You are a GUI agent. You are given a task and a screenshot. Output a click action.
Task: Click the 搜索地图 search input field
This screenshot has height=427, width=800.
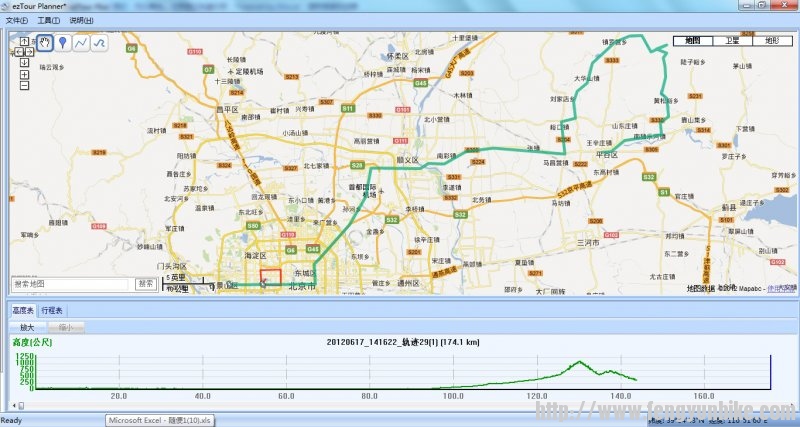point(70,284)
